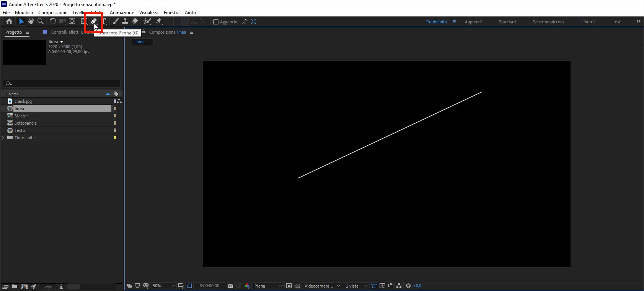Switch to the Standard workspace
This screenshot has height=291, width=644.
tap(507, 22)
